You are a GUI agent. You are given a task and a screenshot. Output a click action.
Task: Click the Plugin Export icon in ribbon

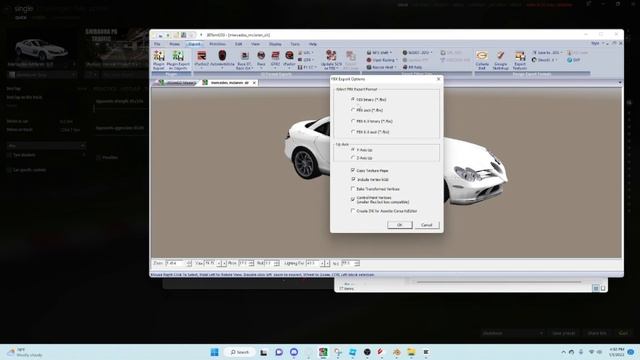(x=159, y=60)
